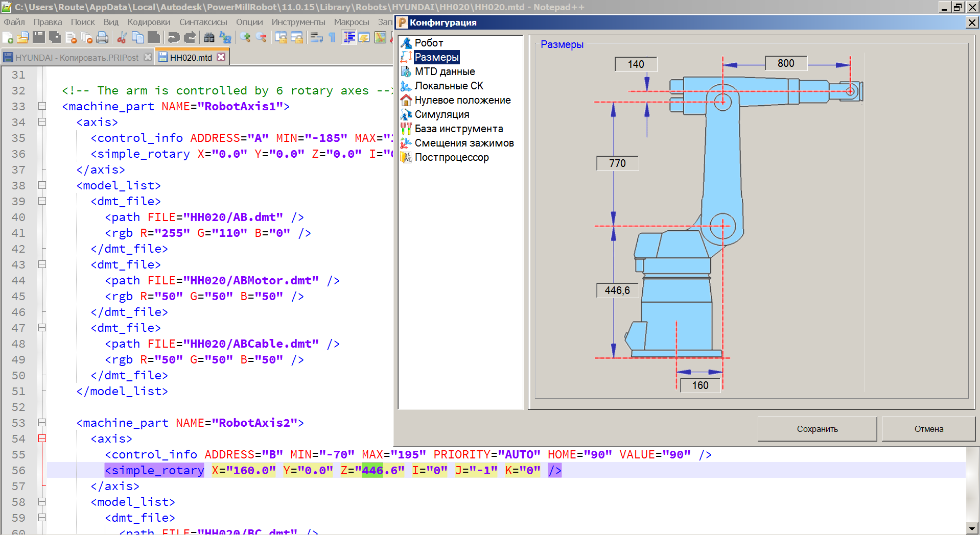This screenshot has width=980, height=535.
Task: Click the Undo arrow icon
Action: tap(174, 38)
